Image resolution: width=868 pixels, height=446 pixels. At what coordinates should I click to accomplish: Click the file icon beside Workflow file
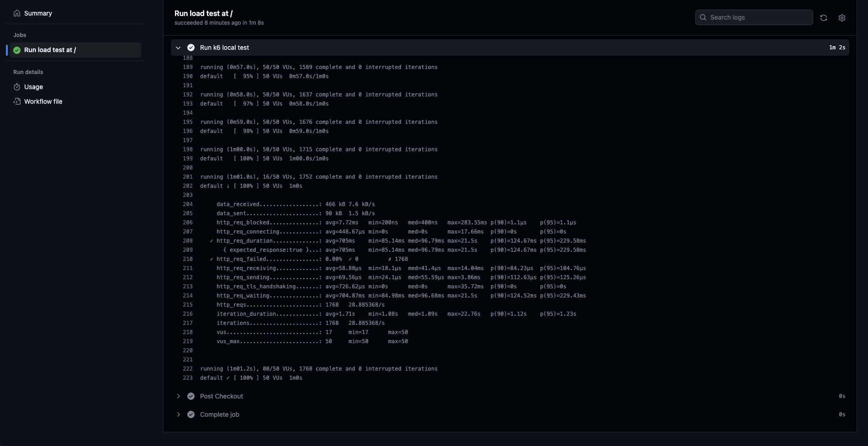17,101
